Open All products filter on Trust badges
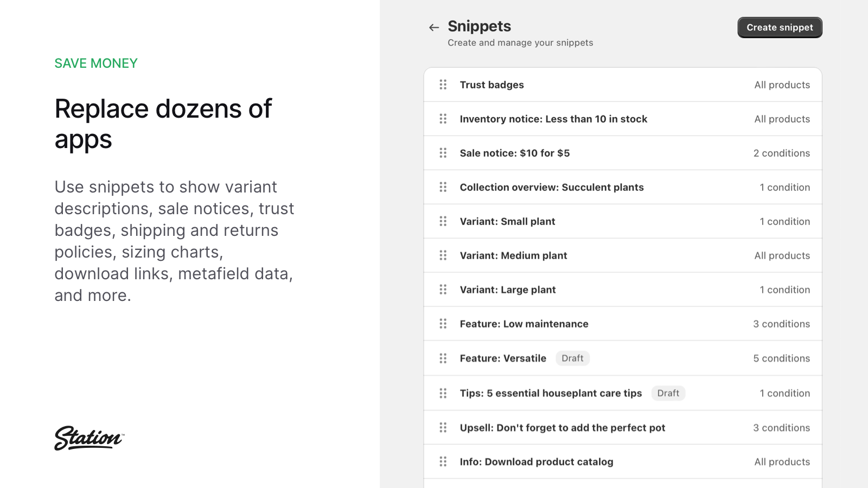Screen dimensions: 868x488 click(x=782, y=85)
